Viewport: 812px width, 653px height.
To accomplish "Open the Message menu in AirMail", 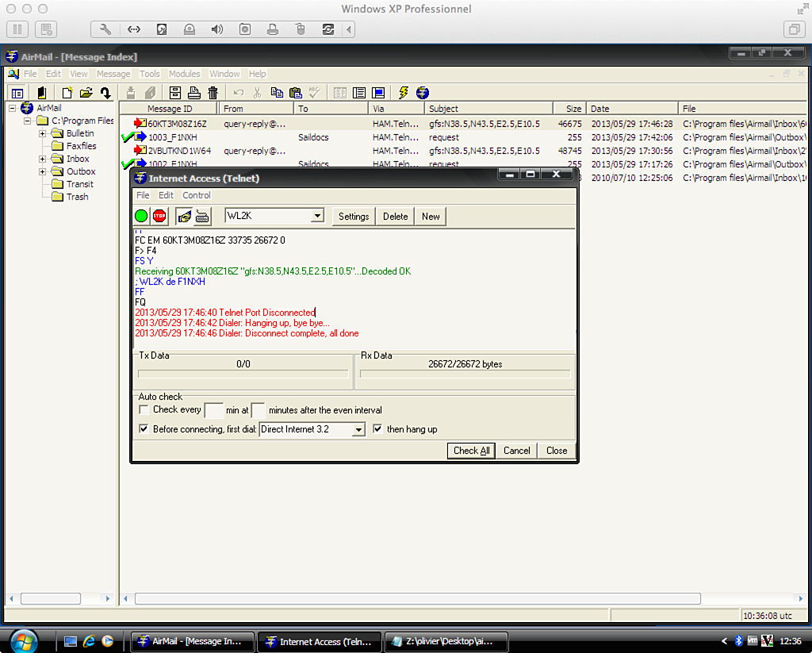I will [113, 74].
